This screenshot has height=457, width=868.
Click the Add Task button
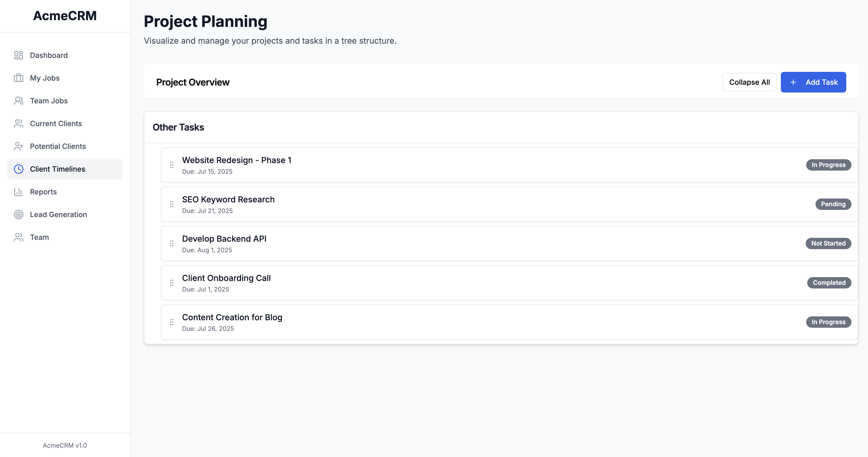[x=813, y=82]
